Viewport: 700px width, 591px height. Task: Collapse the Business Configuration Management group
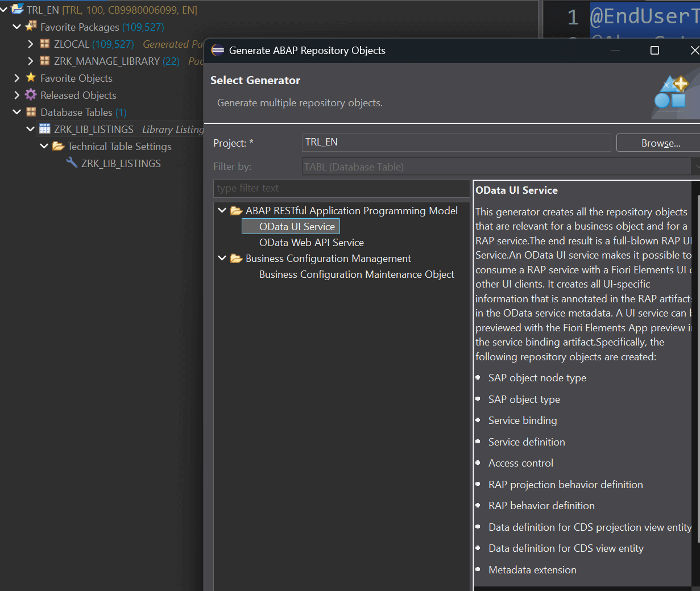(x=222, y=258)
